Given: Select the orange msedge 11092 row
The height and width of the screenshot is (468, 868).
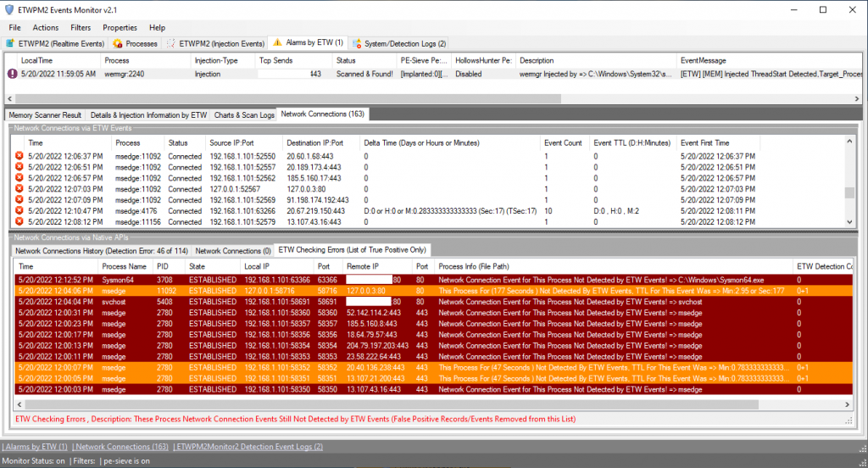Looking at the screenshot, I should point(433,291).
